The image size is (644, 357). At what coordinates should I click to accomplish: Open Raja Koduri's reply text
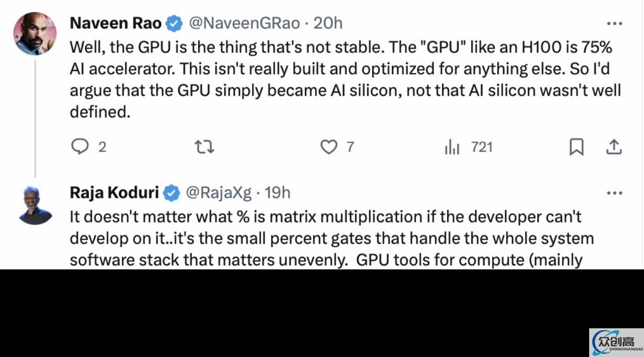[332, 238]
